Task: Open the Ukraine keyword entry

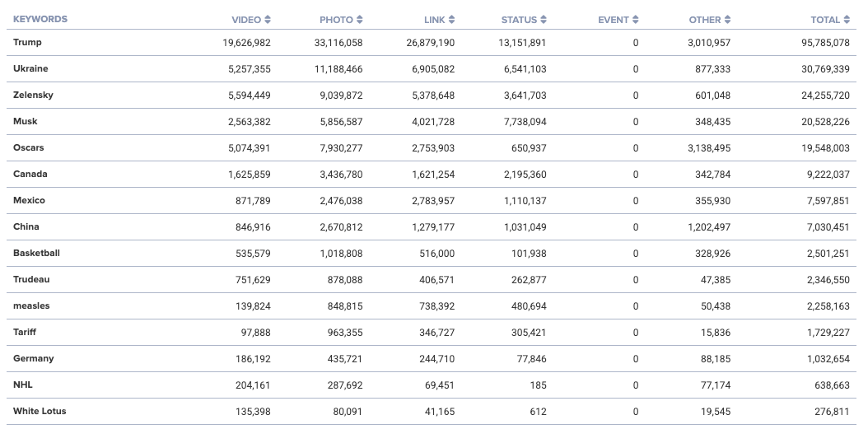Action: pyautogui.click(x=30, y=68)
